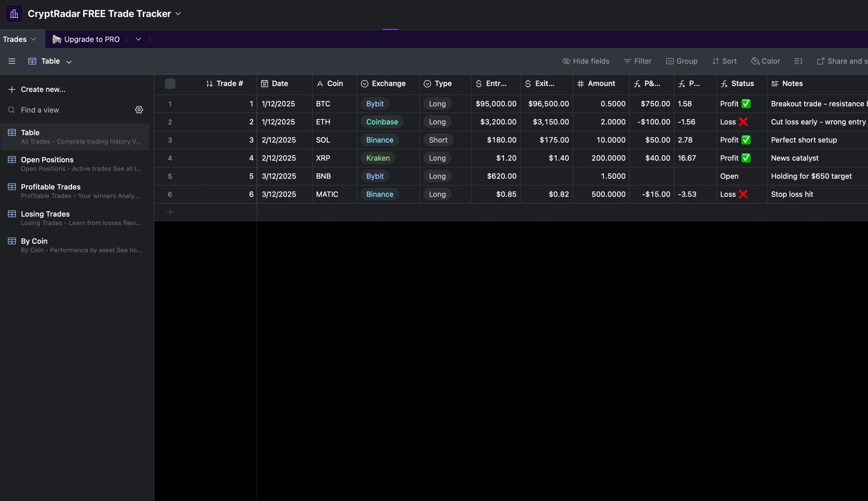Toggle Hide fields
This screenshot has height=501, width=868.
[586, 61]
